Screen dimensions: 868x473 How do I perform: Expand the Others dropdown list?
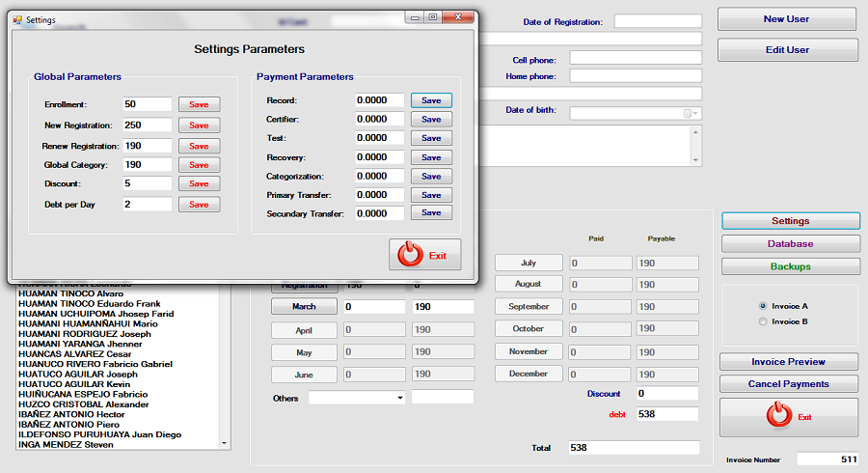click(399, 397)
